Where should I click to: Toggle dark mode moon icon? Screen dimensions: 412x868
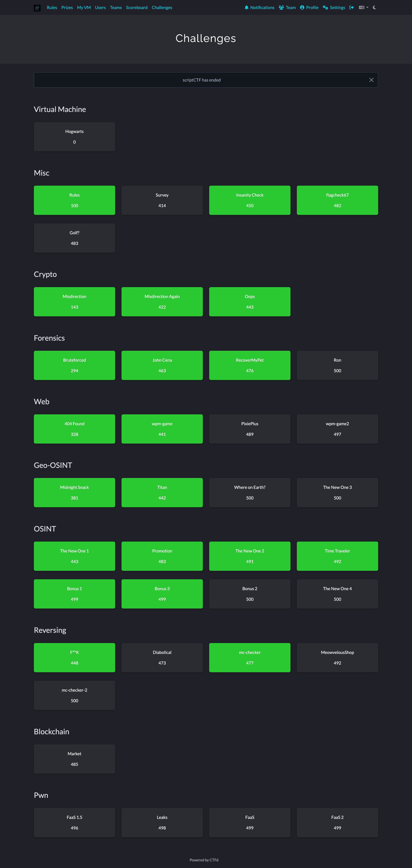[x=374, y=7]
